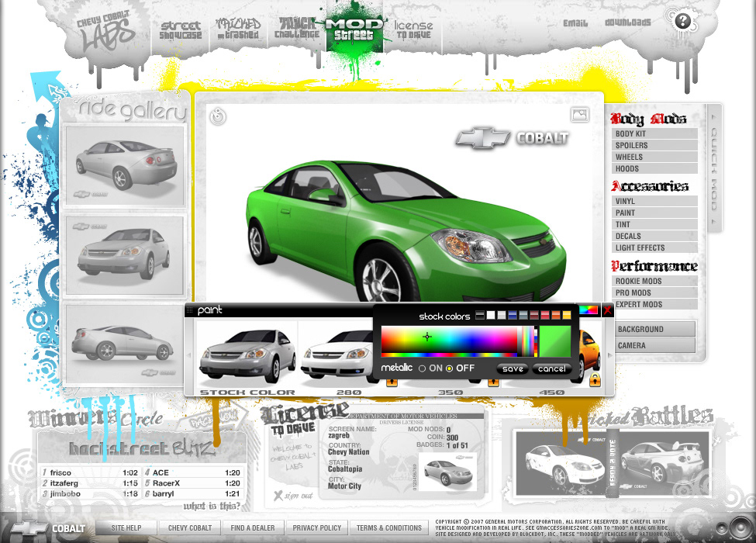Turn metallic paint ON
756x543 pixels.
[423, 368]
